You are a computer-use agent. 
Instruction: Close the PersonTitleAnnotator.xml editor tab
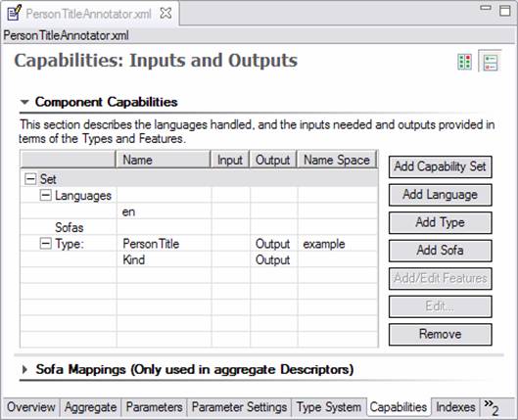coord(165,13)
